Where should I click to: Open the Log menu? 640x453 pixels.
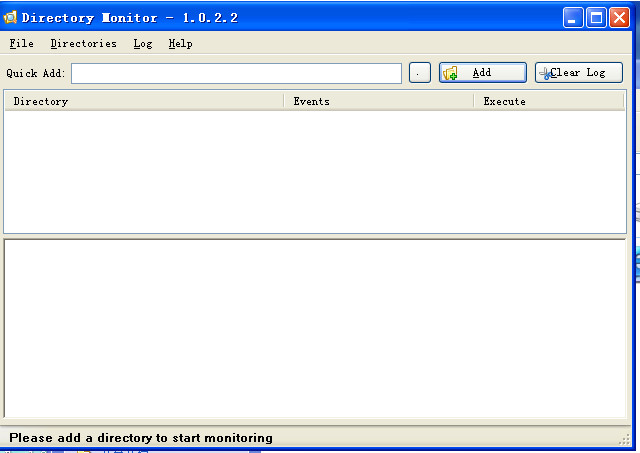(143, 43)
